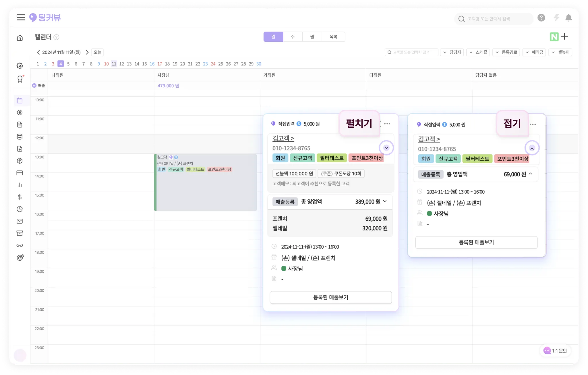Open the mail envelope sidebar icon
Image resolution: width=588 pixels, height=375 pixels.
pos(20,221)
